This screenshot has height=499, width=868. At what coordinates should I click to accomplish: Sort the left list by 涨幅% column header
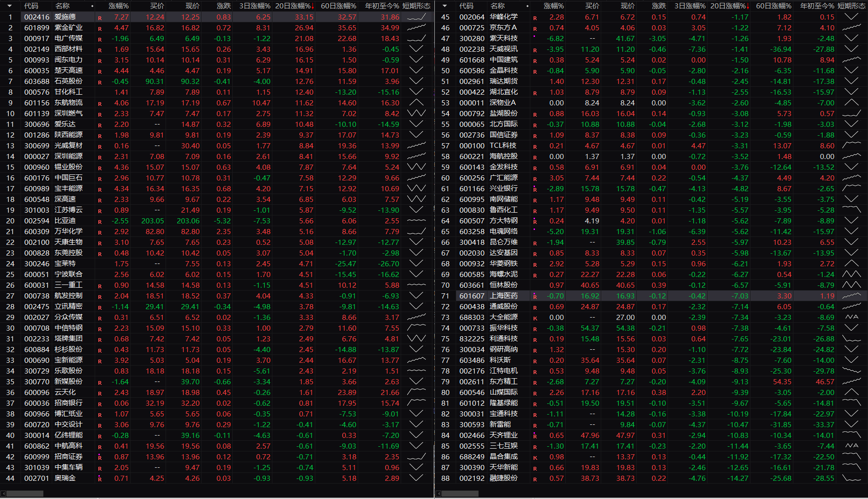click(118, 6)
